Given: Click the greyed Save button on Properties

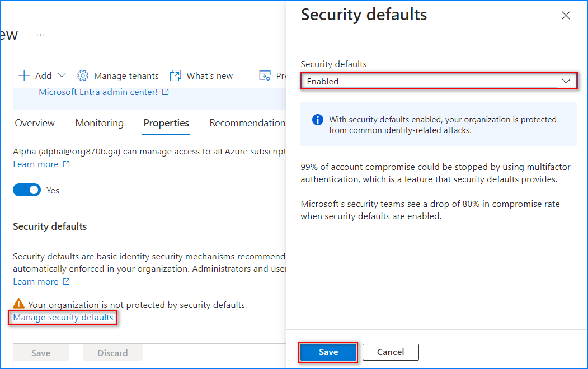Looking at the screenshot, I should [41, 353].
